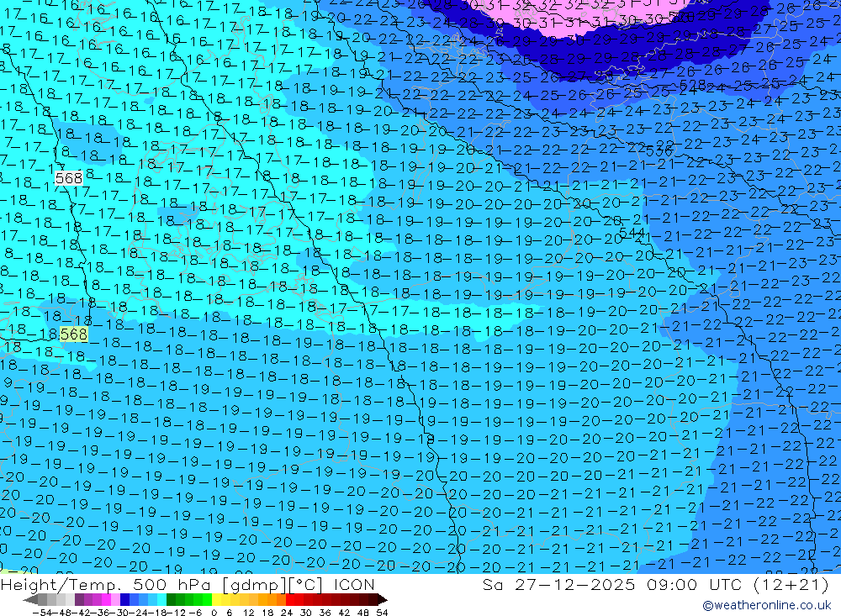Select the ICON model name in title
The width and height of the screenshot is (841, 616).
354,584
